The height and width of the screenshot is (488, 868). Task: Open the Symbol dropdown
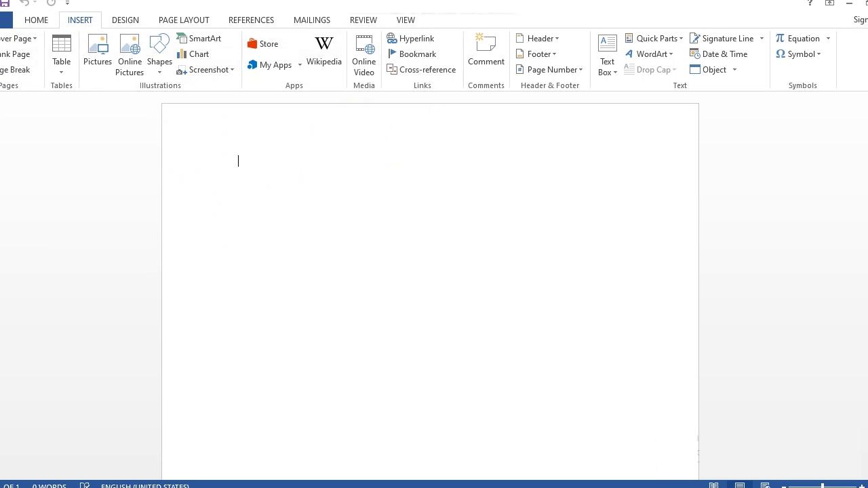(x=798, y=54)
